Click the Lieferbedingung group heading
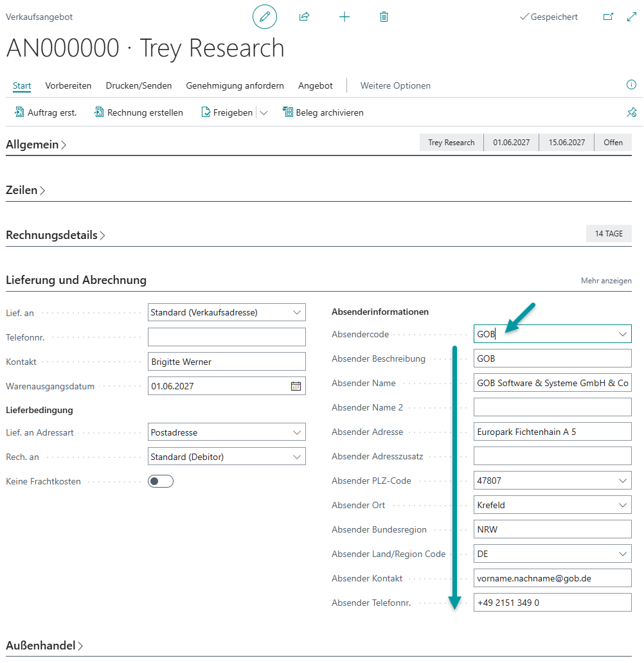The image size is (644, 663). point(39,410)
